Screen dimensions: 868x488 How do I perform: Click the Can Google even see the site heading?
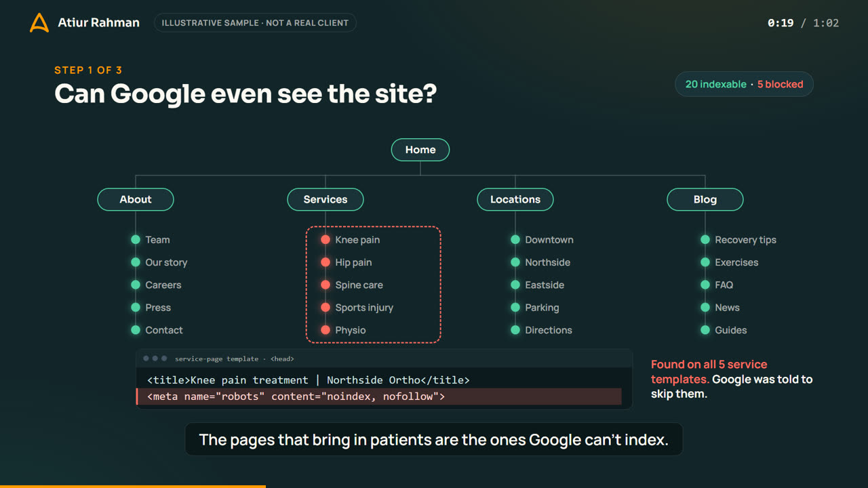tap(245, 94)
